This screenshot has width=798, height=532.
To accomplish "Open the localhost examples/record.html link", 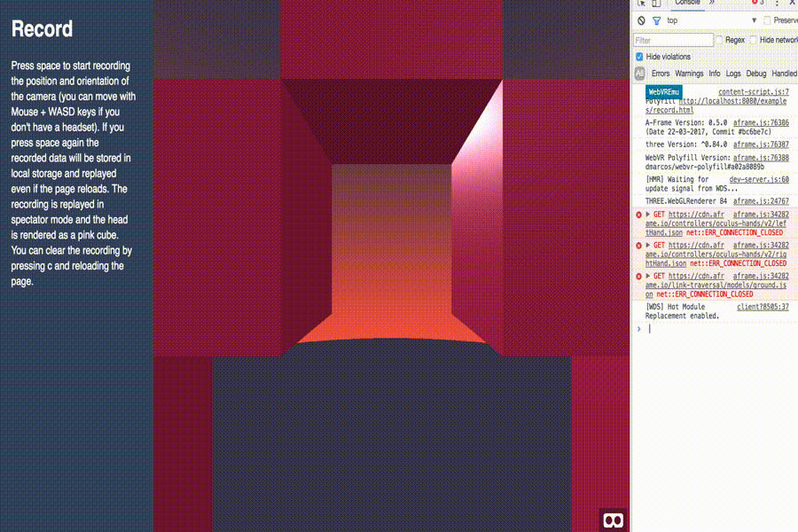I will pyautogui.click(x=716, y=106).
